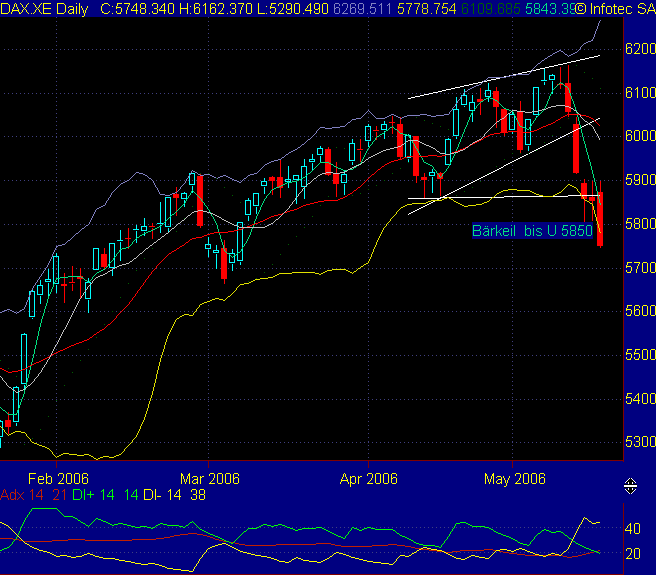Image resolution: width=656 pixels, height=575 pixels.
Task: Click the DAX.XE Daily chart title
Action: pos(44,8)
